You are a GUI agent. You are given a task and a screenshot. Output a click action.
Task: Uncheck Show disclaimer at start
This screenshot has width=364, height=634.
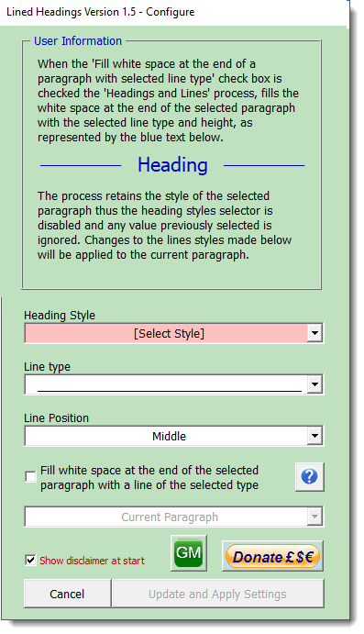point(30,561)
